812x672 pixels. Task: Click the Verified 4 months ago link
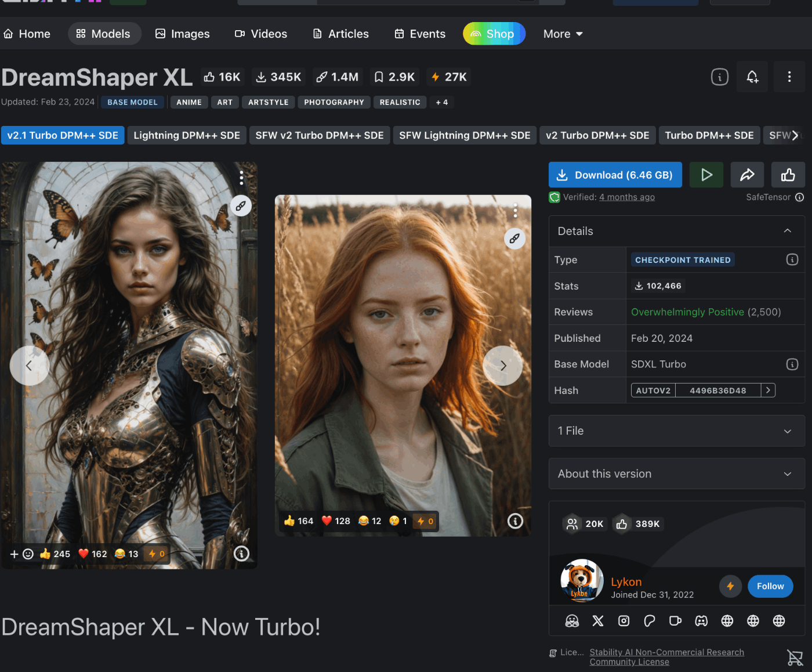point(627,197)
